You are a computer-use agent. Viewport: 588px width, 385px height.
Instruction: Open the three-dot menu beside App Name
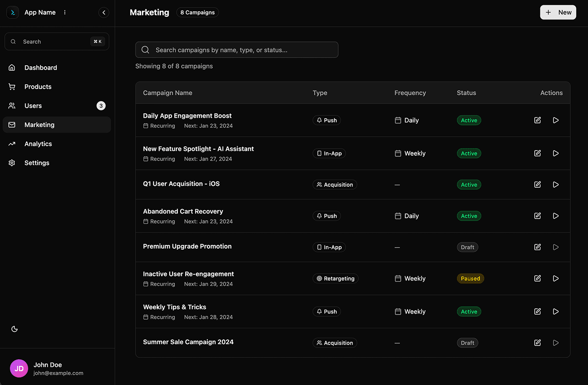pos(64,12)
